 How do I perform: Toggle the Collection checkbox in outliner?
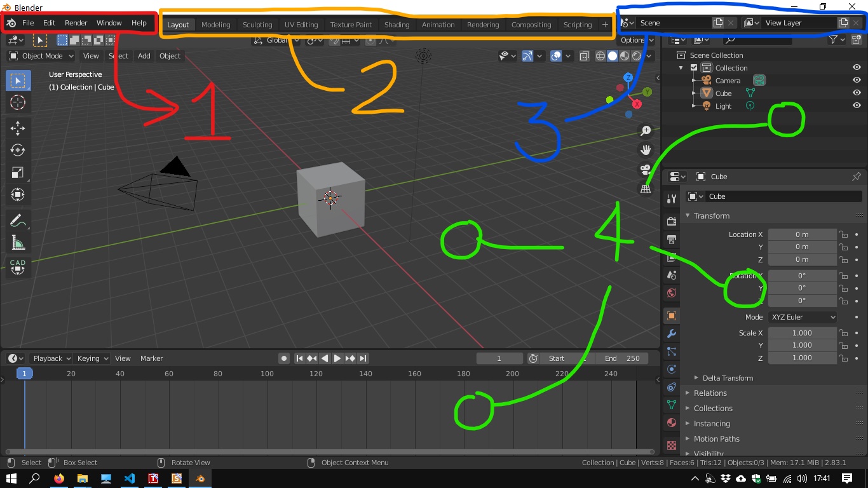pos(694,68)
